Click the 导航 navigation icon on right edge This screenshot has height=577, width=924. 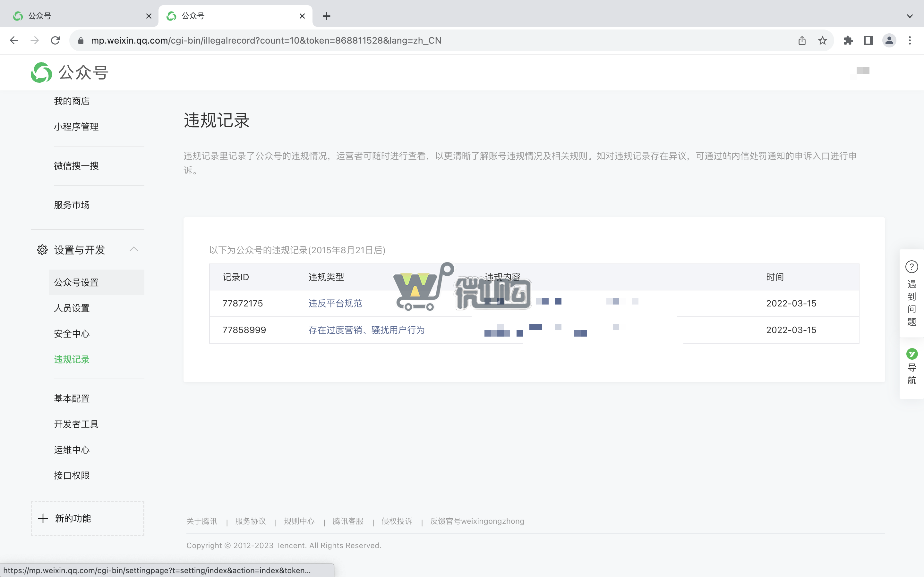[912, 354]
